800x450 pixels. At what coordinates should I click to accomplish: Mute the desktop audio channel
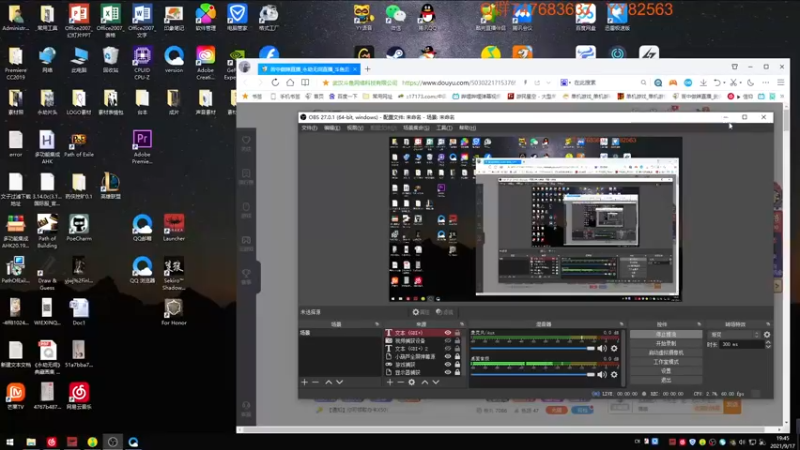pyautogui.click(x=602, y=374)
